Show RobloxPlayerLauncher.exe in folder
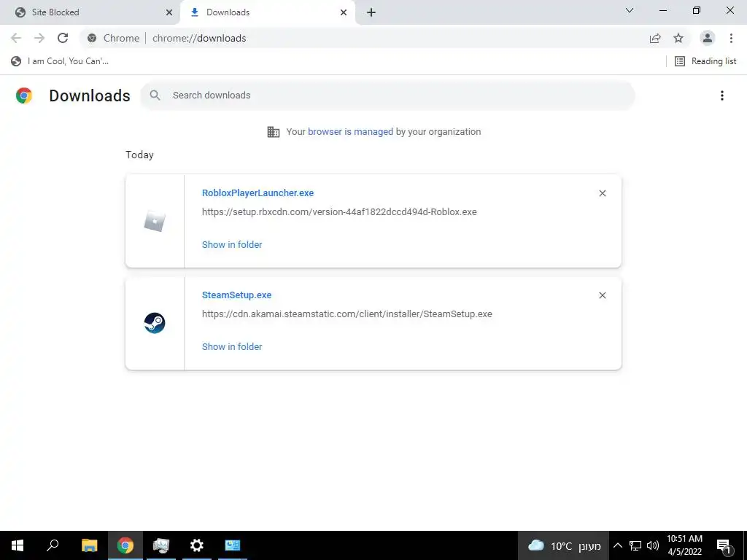Screen dimensions: 747x560 coord(232,245)
